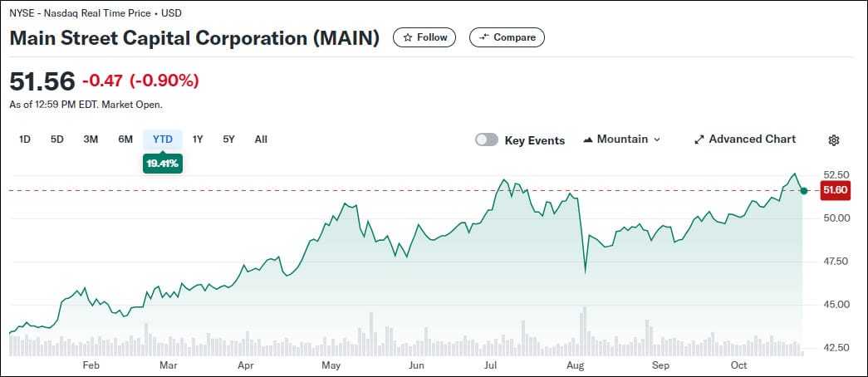This screenshot has height=377, width=868.
Task: Click the -0.47 (-0.90%) change value
Action: [x=140, y=81]
